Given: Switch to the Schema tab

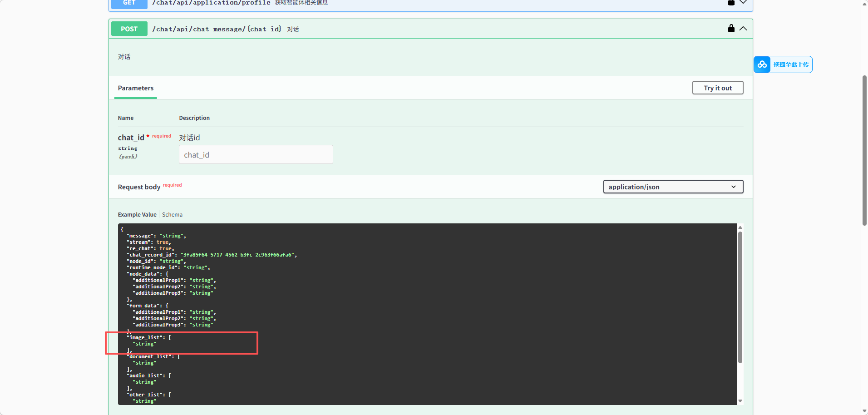Looking at the screenshot, I should pyautogui.click(x=172, y=215).
